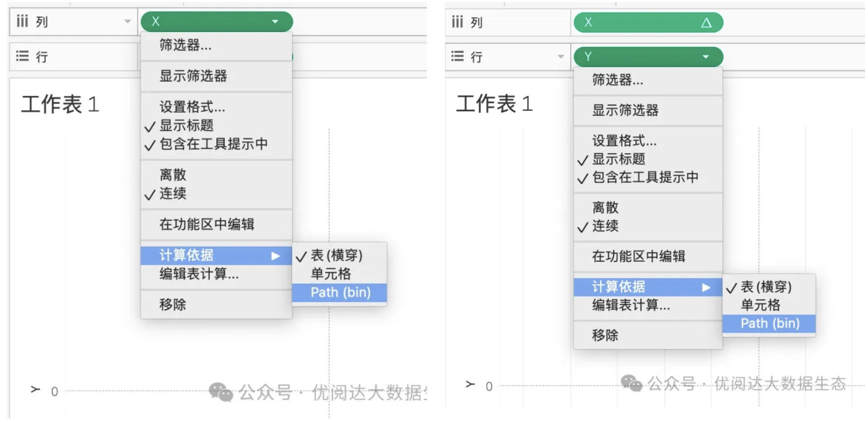Expand the right 行 shelf dropdown arrow

[x=560, y=56]
